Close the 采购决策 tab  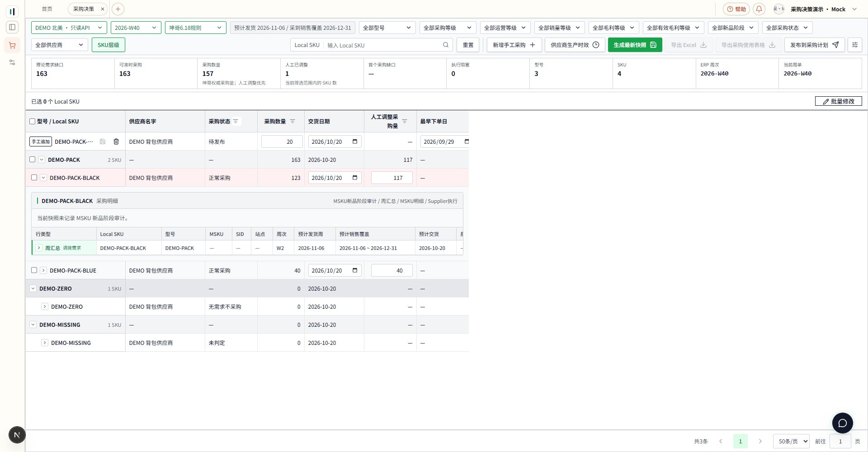(103, 9)
